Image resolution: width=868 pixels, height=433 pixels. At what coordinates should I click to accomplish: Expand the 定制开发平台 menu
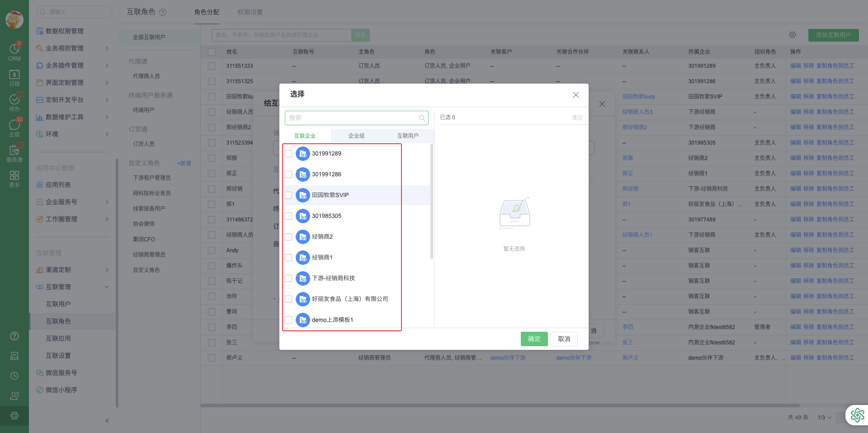coord(107,100)
